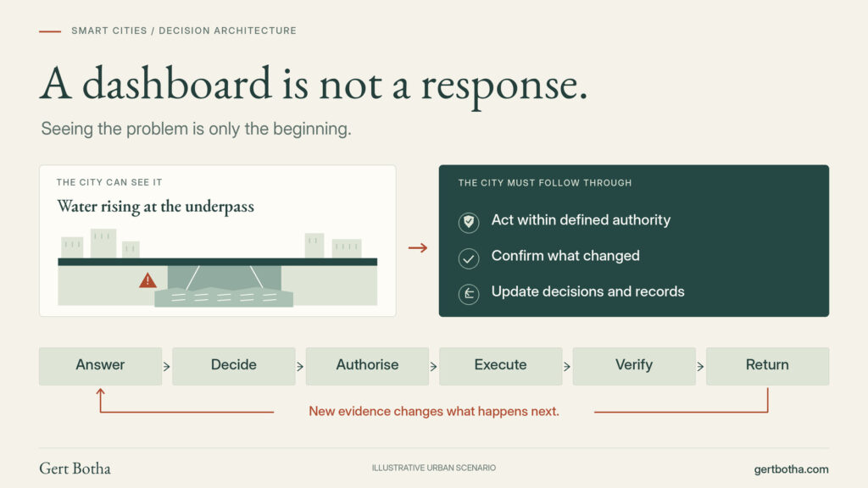The width and height of the screenshot is (868, 488).
Task: Click the Gert Botha name in footer
Action: (75, 469)
